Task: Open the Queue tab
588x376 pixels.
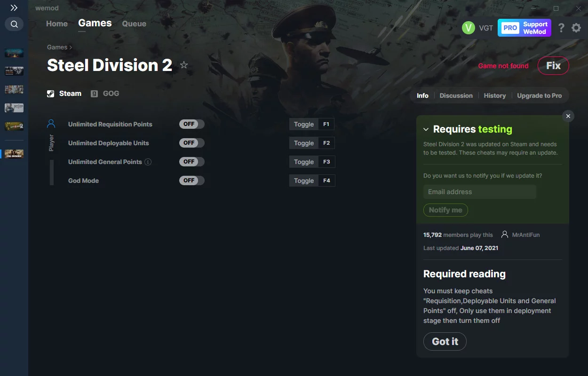Action: coord(134,23)
